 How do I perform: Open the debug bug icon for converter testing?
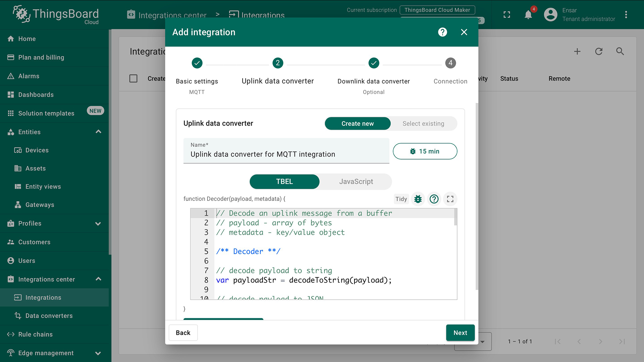(418, 199)
